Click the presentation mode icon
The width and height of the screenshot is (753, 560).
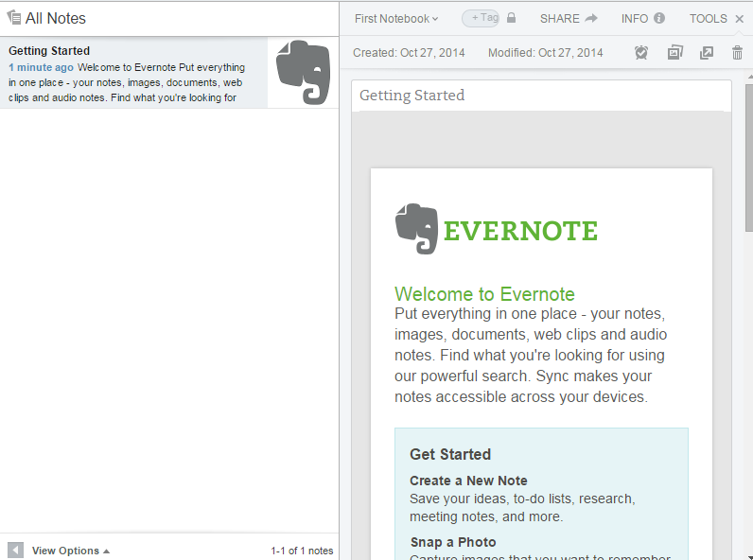pyautogui.click(x=674, y=52)
